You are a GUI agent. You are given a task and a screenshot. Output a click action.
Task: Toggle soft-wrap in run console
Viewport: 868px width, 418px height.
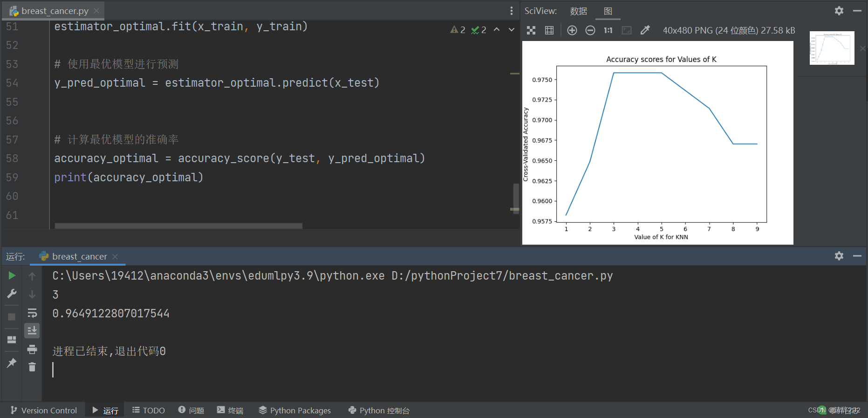tap(32, 313)
